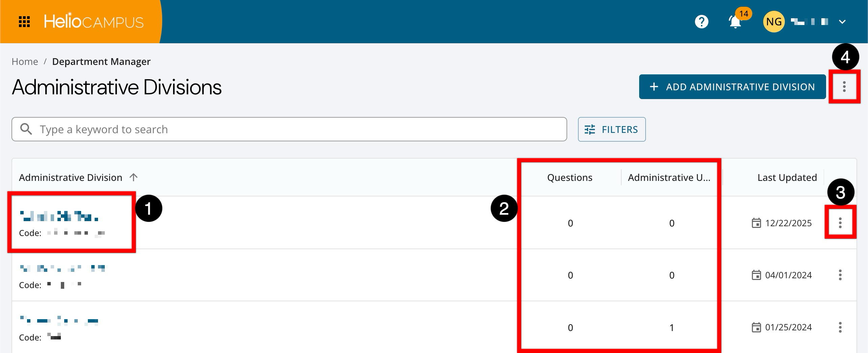Click the search magnifier icon

(x=26, y=129)
